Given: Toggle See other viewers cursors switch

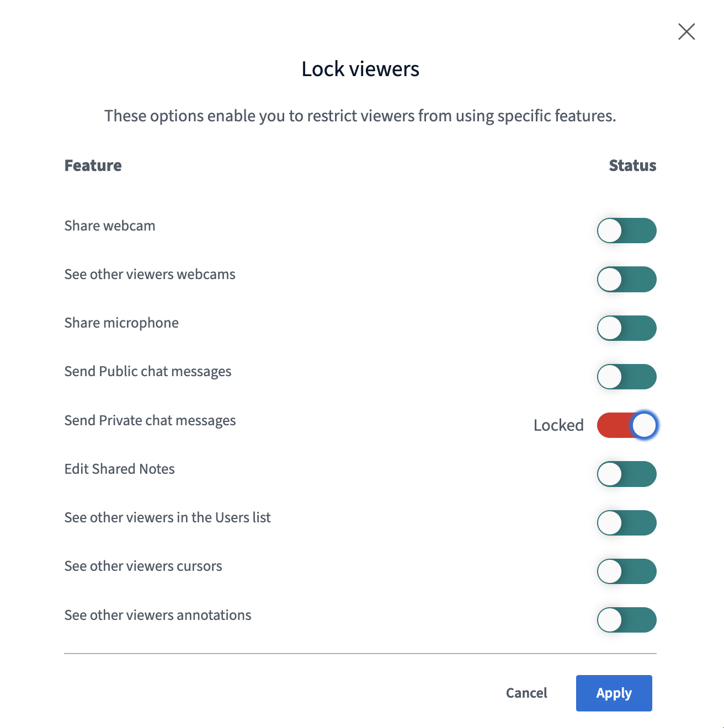Looking at the screenshot, I should 627,571.
